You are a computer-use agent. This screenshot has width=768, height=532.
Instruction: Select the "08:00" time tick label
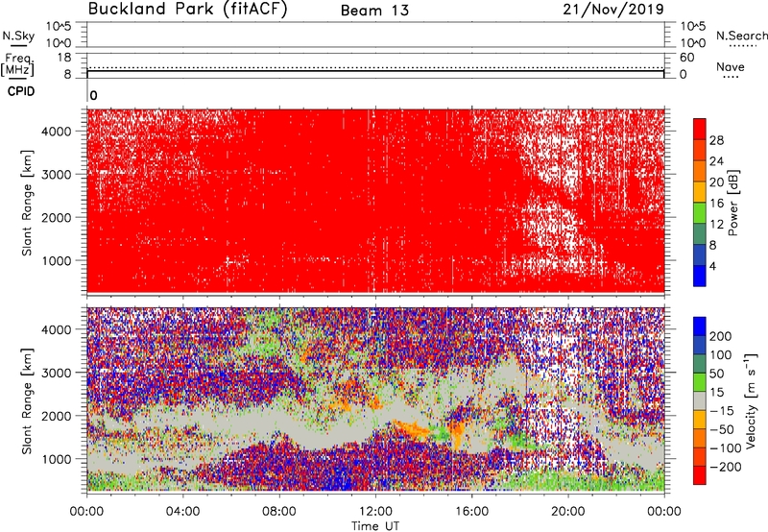(x=278, y=512)
